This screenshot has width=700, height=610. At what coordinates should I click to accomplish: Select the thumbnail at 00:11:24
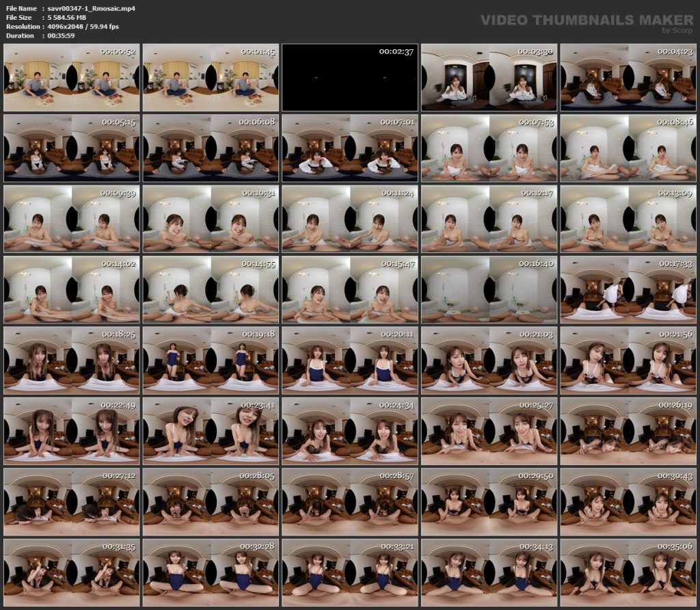point(350,219)
